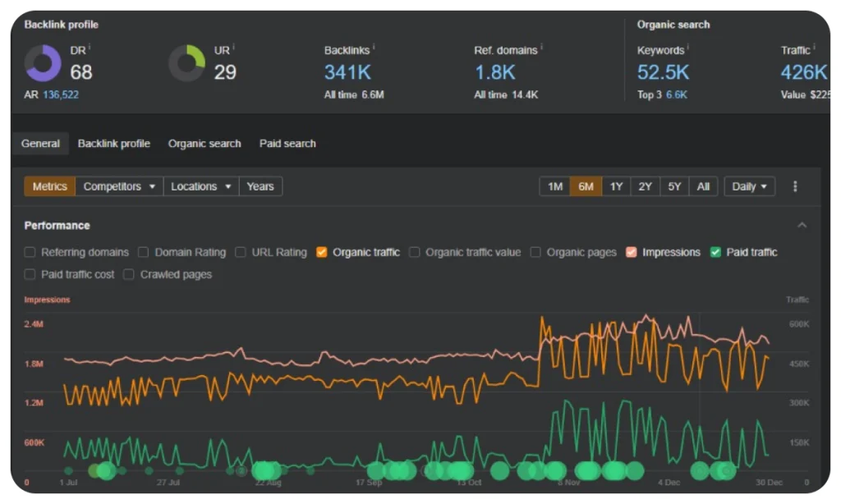The image size is (841, 504).
Task: Open the Locations dropdown
Action: click(200, 186)
